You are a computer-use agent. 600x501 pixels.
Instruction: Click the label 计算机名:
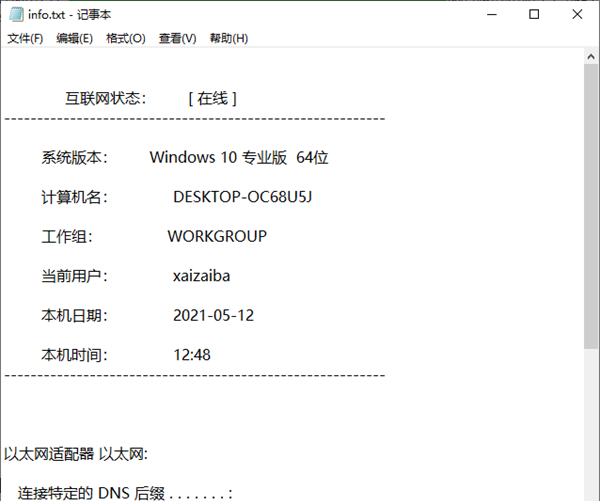(75, 197)
